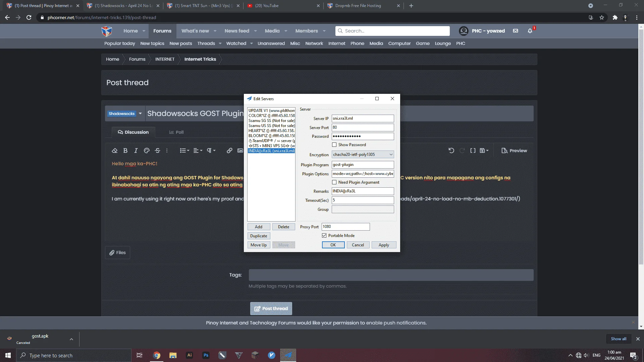Select UPDATE V1 server in list
The height and width of the screenshot is (362, 644).
(271, 111)
